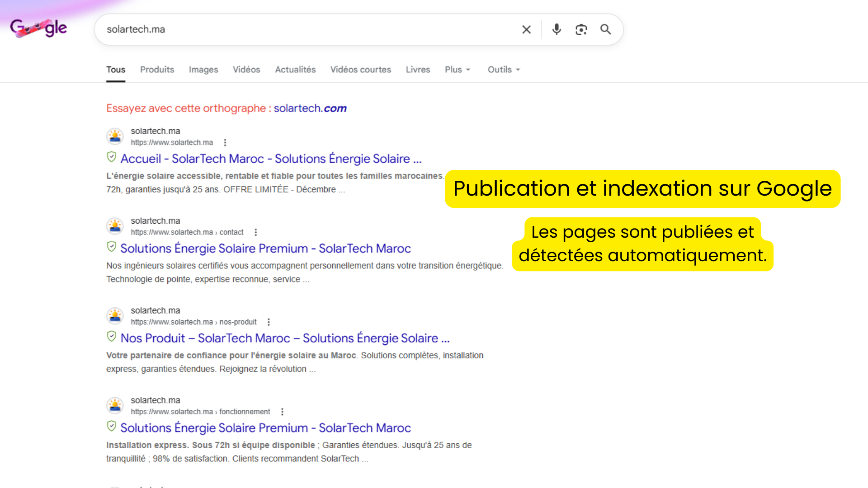Open Nos Produit – SolarTech Maroc result
This screenshot has height=488, width=868.
(285, 338)
